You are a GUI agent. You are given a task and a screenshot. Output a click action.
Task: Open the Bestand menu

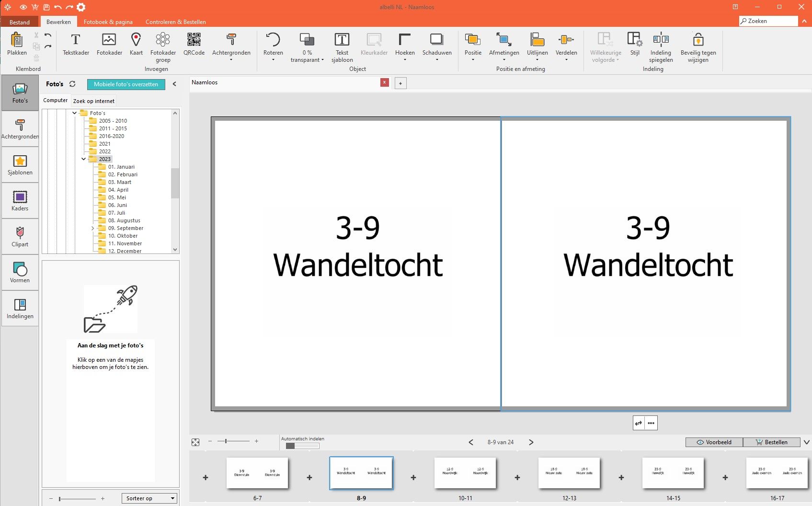click(x=20, y=22)
